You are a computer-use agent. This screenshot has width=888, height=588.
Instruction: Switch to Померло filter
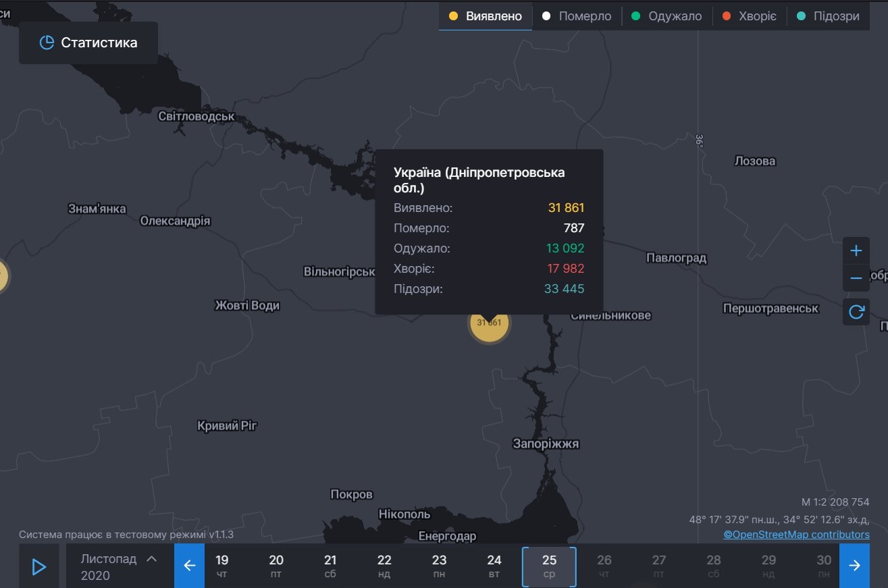[x=577, y=16]
